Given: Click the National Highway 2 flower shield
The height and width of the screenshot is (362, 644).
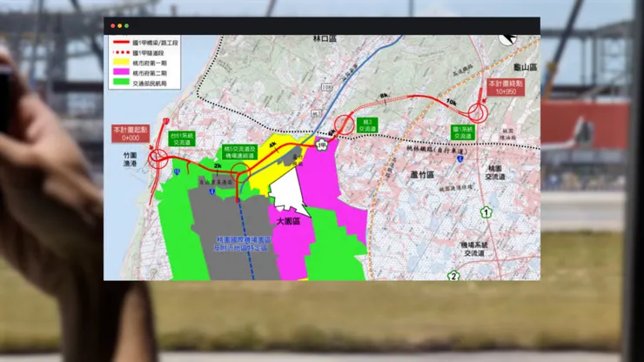Looking at the screenshot, I should tap(453, 276).
